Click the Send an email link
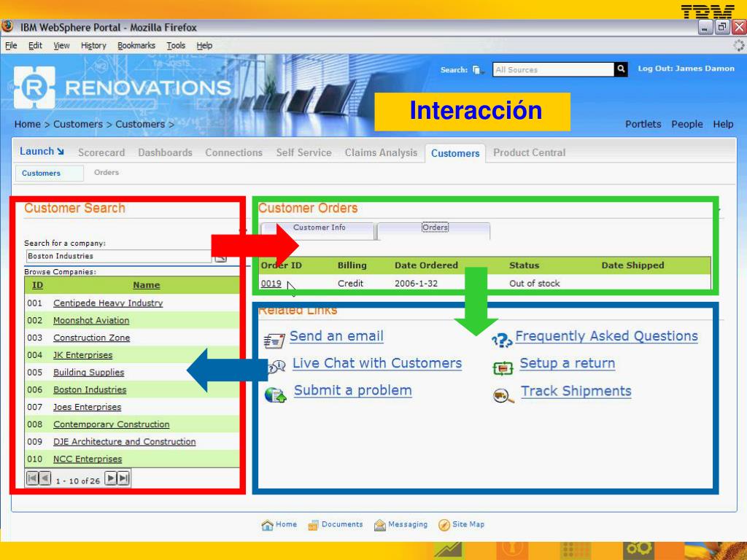Image resolution: width=747 pixels, height=560 pixels. [x=336, y=336]
